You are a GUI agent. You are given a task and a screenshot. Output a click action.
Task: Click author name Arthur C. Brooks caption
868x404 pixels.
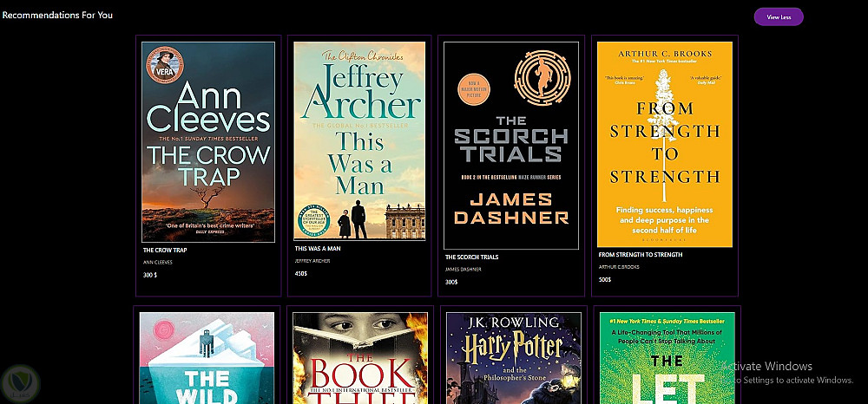click(619, 267)
